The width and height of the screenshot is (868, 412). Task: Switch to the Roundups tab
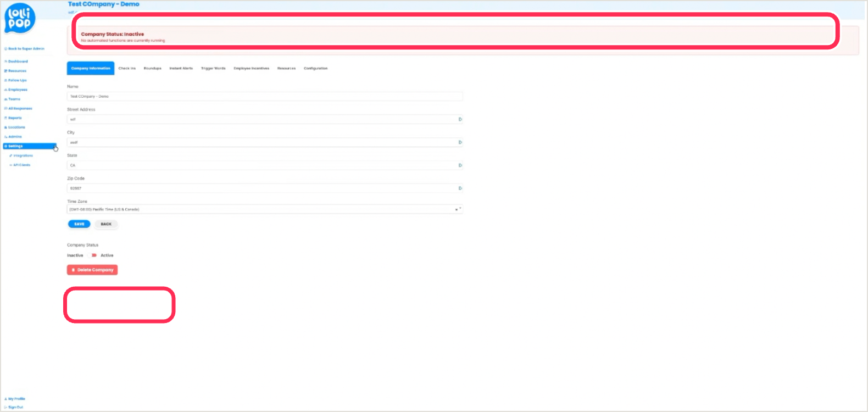pyautogui.click(x=153, y=68)
